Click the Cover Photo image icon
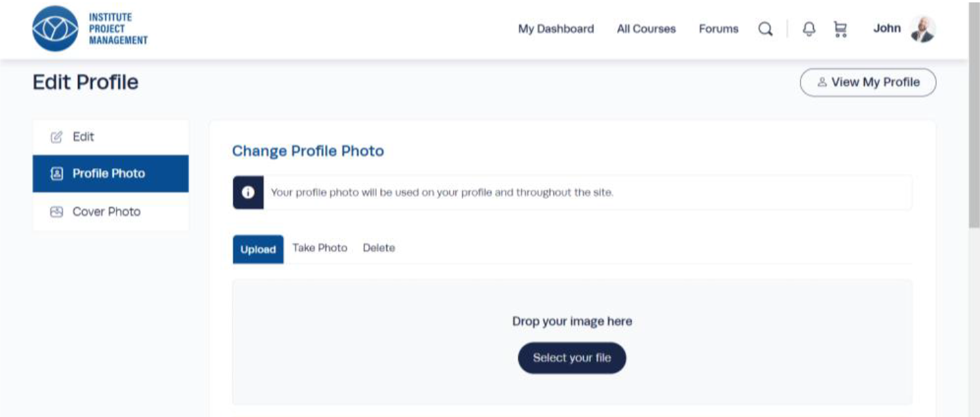 tap(56, 211)
